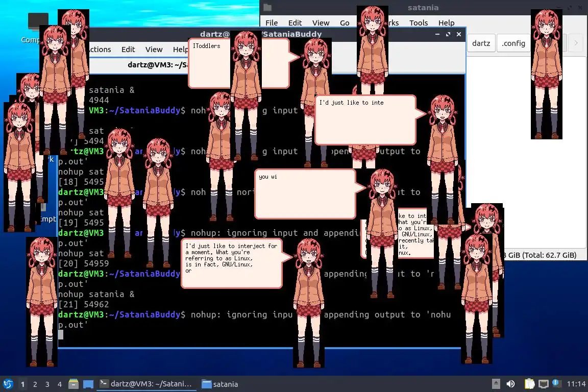Open the terminal's partially hidden Actions menu
Viewport: 588px width, 392px height.
point(100,49)
